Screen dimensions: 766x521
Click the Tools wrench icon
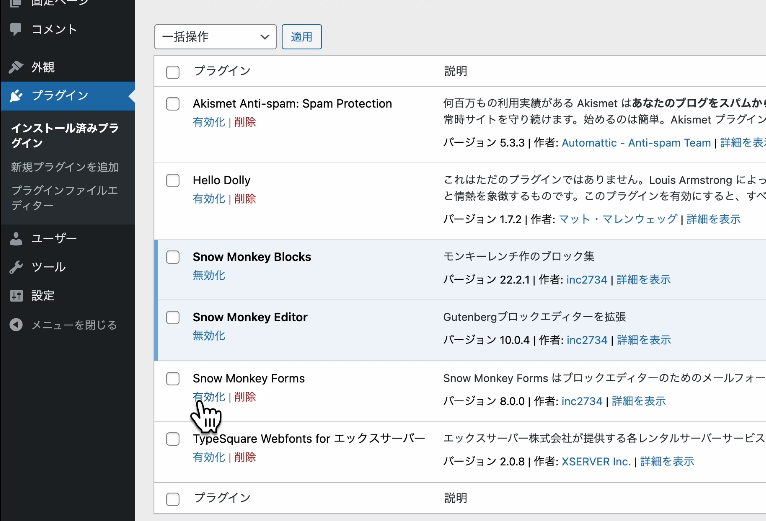16,267
